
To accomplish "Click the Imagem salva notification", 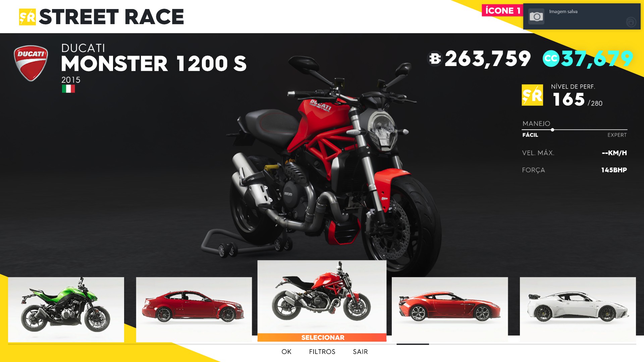I will pyautogui.click(x=582, y=16).
